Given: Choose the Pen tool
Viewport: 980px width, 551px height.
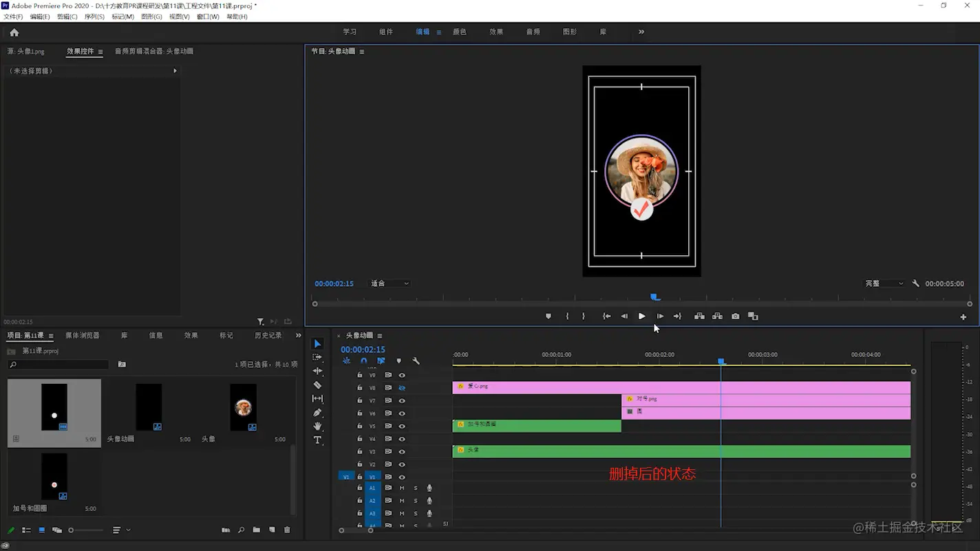Looking at the screenshot, I should click(x=317, y=413).
